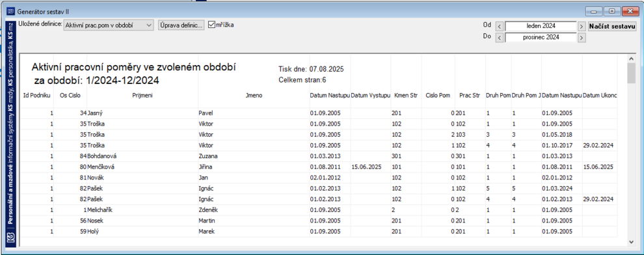Go to previous month for Od date
Screen dimensions: 644x255
coord(500,26)
